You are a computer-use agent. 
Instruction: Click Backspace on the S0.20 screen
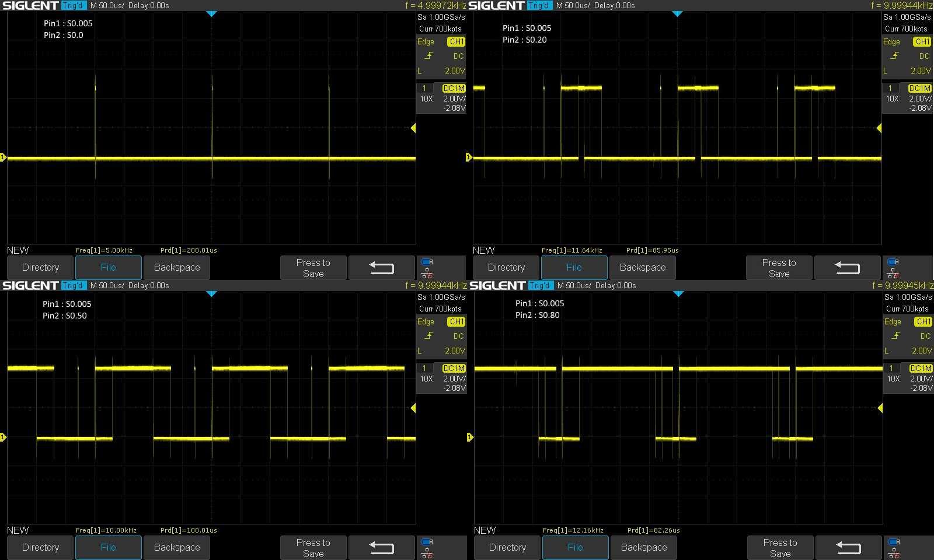click(x=643, y=268)
